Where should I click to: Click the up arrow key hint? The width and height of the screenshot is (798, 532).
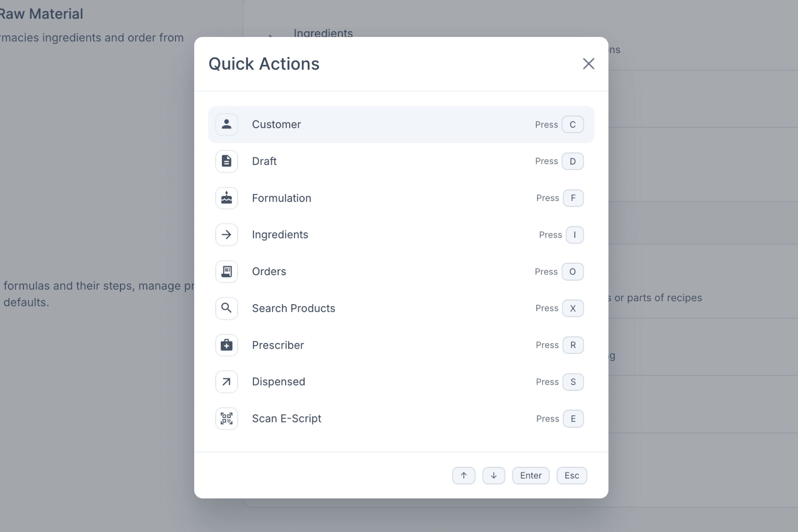click(x=464, y=476)
